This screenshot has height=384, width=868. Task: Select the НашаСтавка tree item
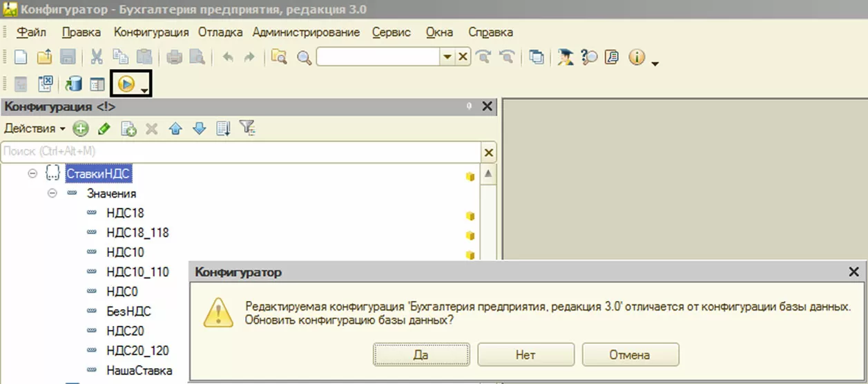pyautogui.click(x=139, y=370)
